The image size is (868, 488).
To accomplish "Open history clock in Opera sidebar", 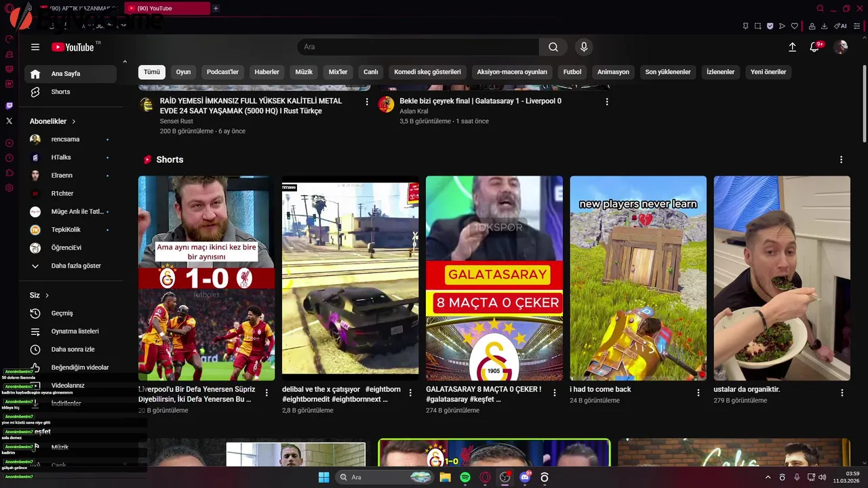I will (x=9, y=158).
